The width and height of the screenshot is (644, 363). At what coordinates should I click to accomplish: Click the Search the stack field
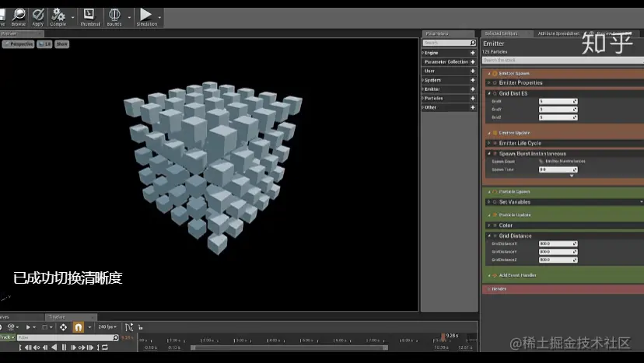562,61
